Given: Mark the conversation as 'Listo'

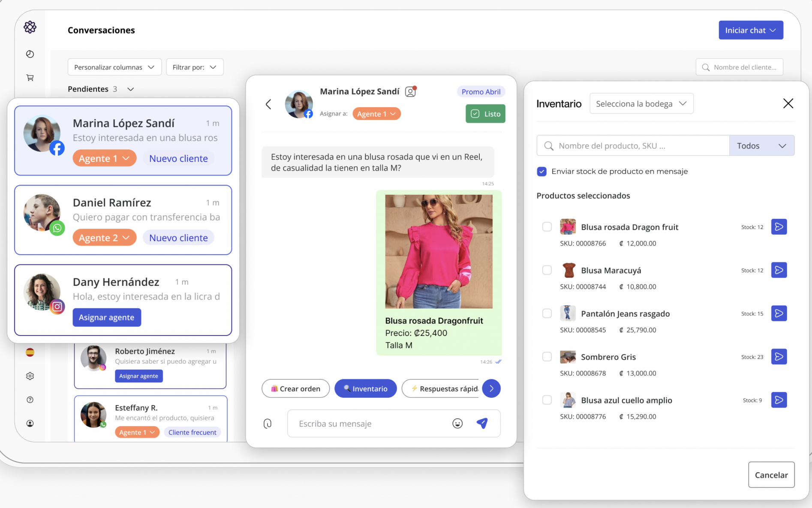Looking at the screenshot, I should pos(485,113).
